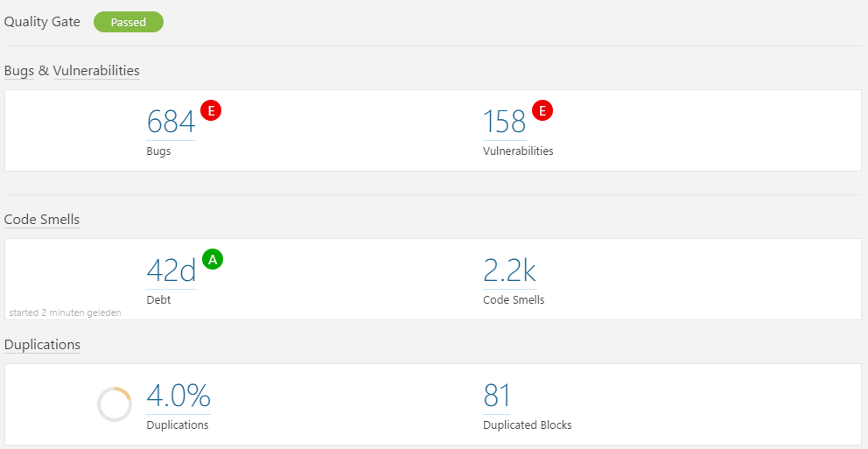The height and width of the screenshot is (449, 868).
Task: Open the Code Smells section heading
Action: coord(42,220)
